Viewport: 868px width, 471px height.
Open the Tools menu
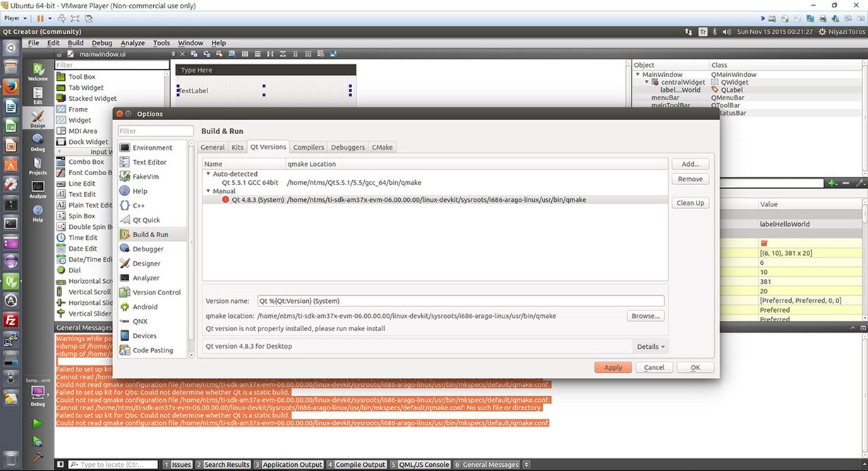point(162,42)
